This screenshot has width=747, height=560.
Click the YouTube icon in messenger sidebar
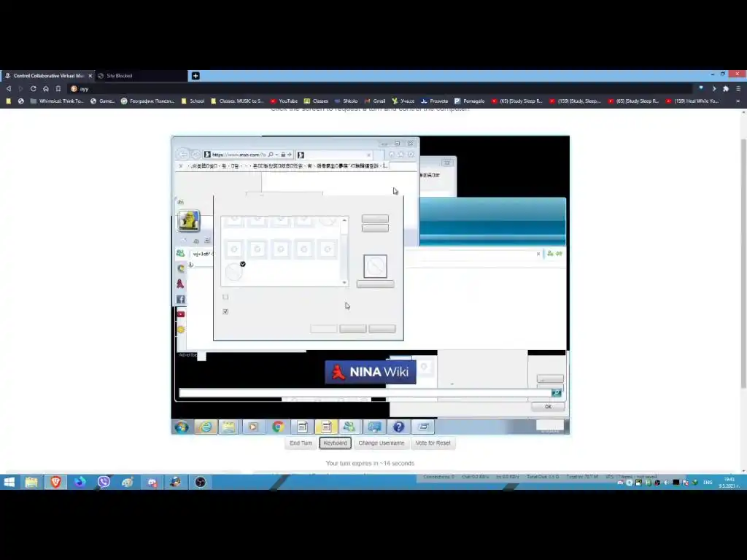click(181, 314)
